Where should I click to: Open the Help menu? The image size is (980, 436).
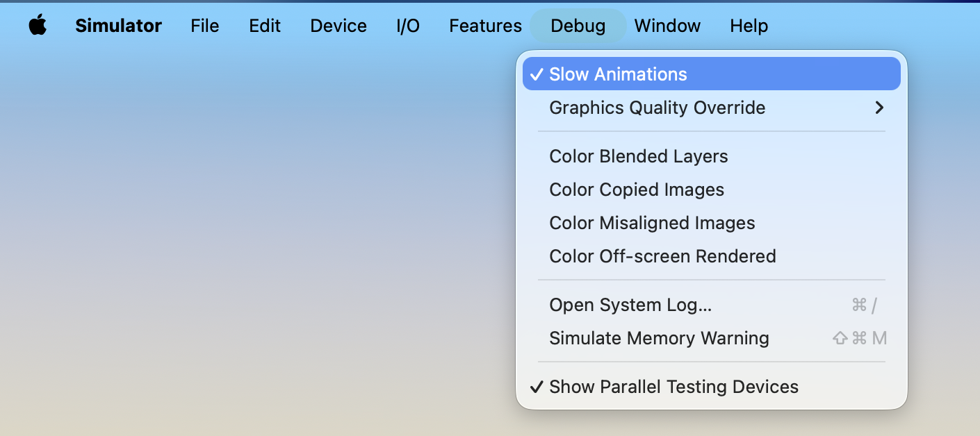click(x=749, y=26)
